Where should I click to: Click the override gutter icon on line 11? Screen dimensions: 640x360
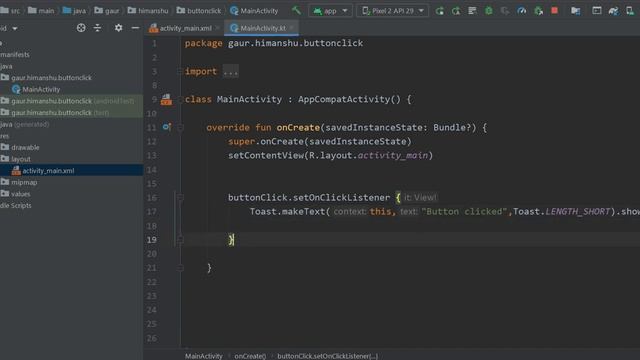click(x=167, y=127)
